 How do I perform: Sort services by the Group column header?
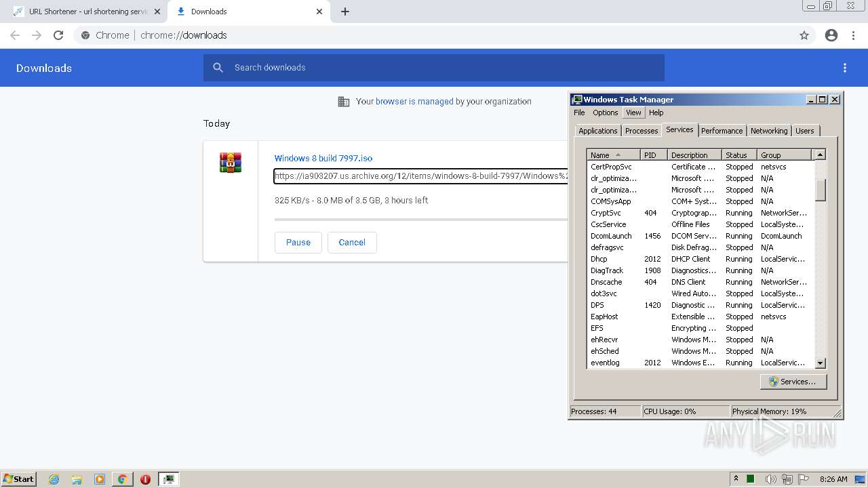pos(784,155)
